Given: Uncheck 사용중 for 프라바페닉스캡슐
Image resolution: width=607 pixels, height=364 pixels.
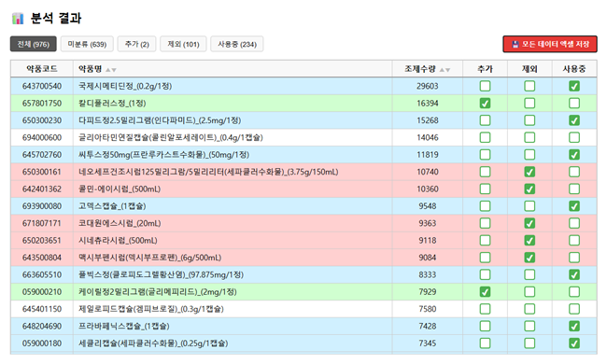Looking at the screenshot, I should [x=574, y=326].
